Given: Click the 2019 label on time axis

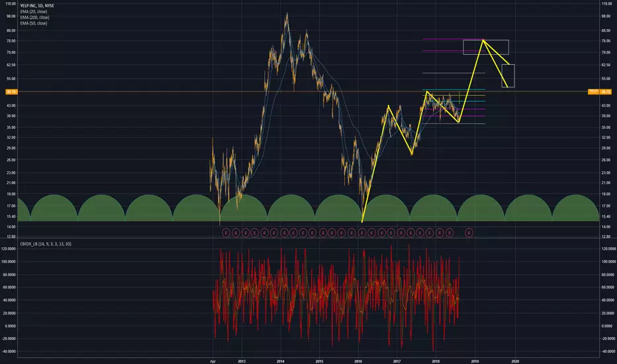Looking at the screenshot, I should coord(475,361).
